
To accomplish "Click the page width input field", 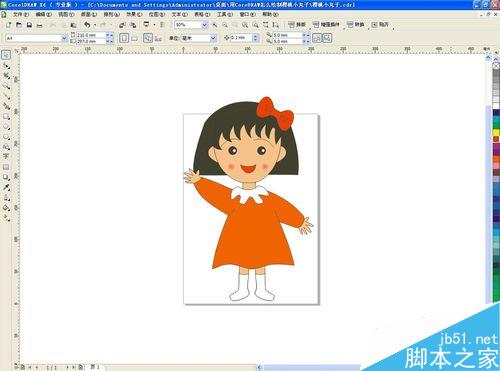I will (91, 35).
